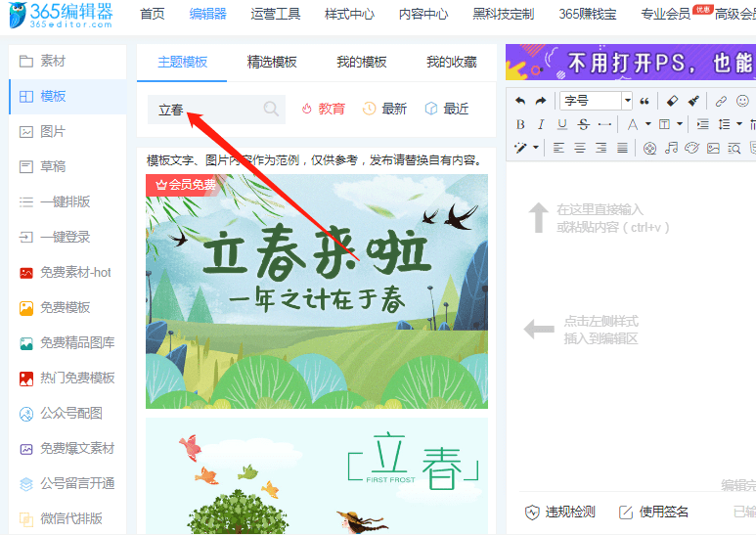The width and height of the screenshot is (756, 535).
Task: Open the 我的收藏 tab
Action: 451,63
